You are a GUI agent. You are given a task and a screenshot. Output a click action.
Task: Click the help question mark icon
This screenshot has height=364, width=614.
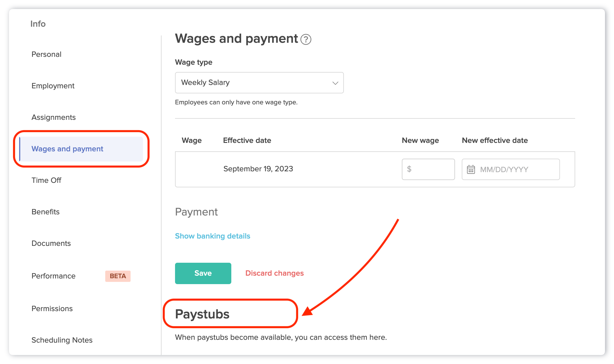306,39
